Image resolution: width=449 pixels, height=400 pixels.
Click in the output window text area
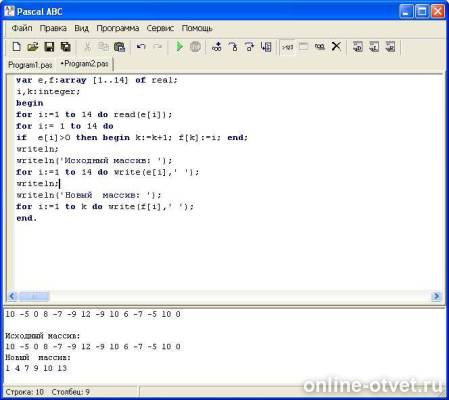coord(224,347)
